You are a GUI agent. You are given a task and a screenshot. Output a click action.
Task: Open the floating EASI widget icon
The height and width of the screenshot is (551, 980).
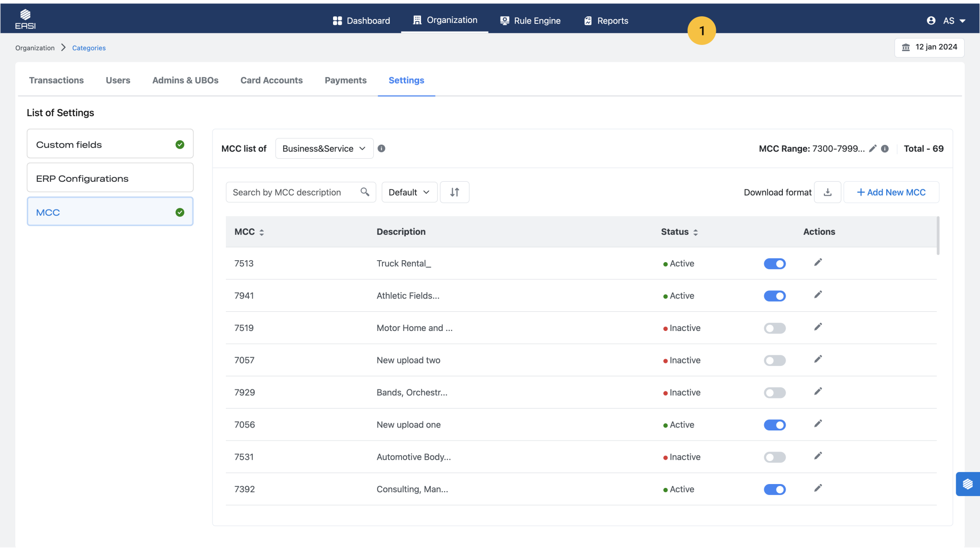pyautogui.click(x=968, y=484)
